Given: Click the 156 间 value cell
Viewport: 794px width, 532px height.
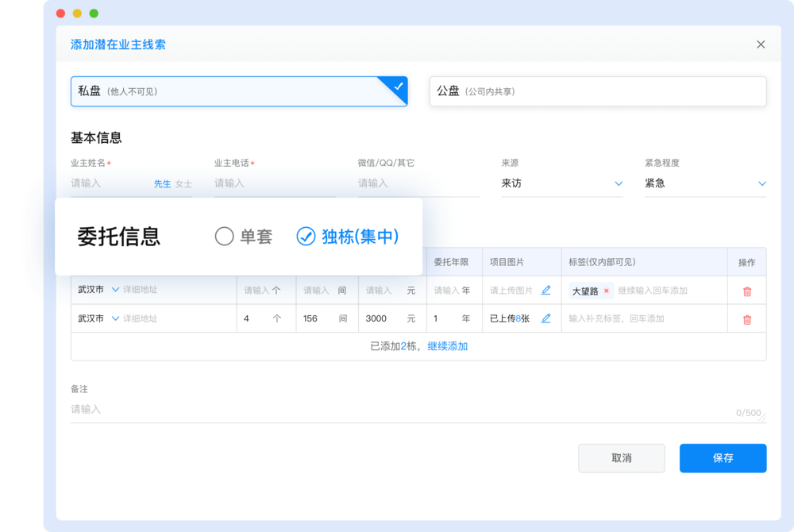Looking at the screenshot, I should tap(327, 318).
